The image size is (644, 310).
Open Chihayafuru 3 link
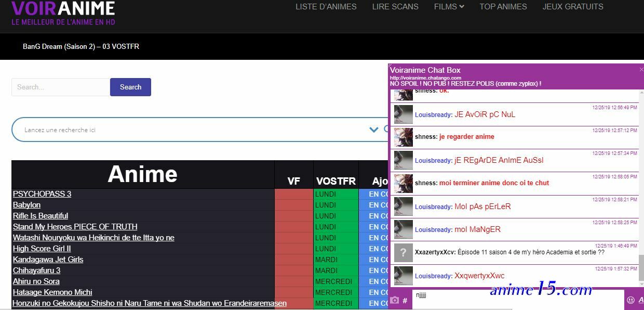tap(37, 270)
